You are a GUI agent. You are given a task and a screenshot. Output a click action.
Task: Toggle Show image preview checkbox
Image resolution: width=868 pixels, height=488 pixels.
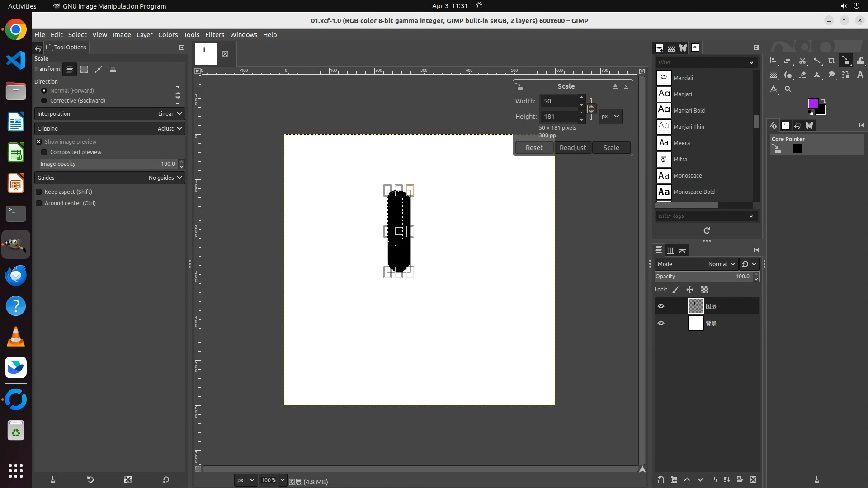tap(39, 142)
